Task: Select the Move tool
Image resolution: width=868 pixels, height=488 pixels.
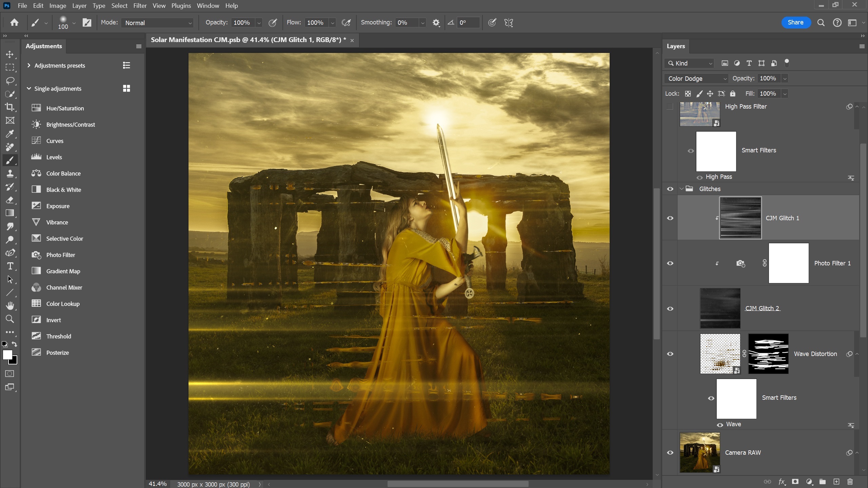Action: [x=10, y=54]
